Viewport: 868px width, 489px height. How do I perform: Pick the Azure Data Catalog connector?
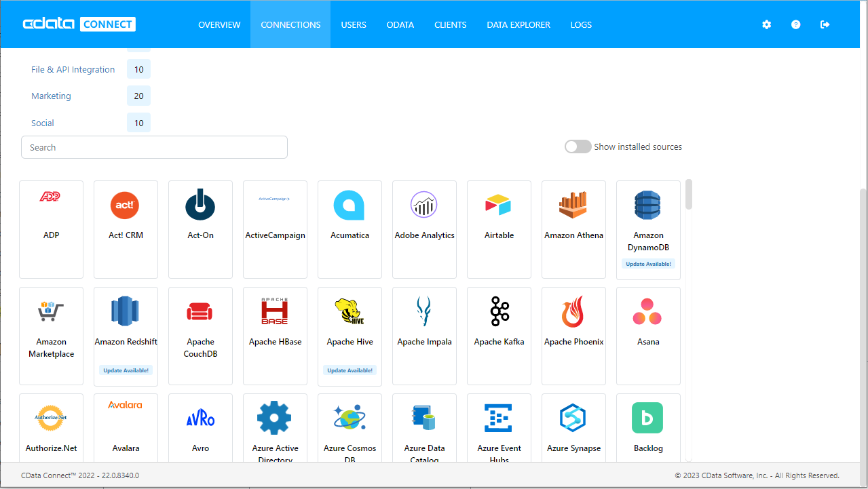coord(424,428)
